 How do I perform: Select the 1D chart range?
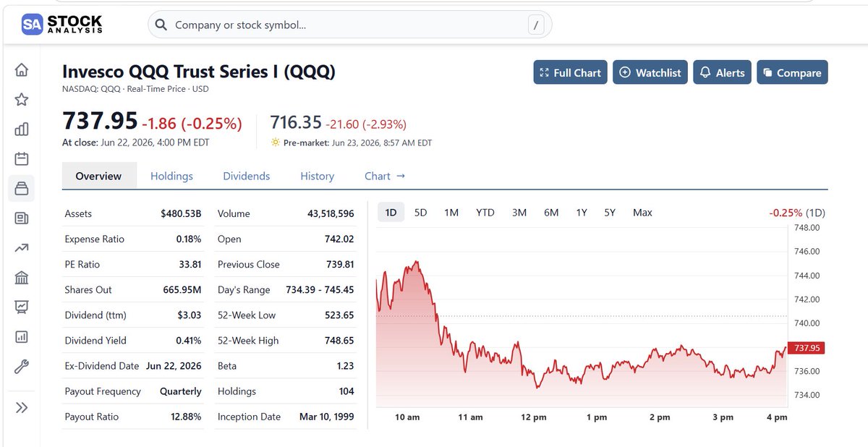(x=391, y=212)
